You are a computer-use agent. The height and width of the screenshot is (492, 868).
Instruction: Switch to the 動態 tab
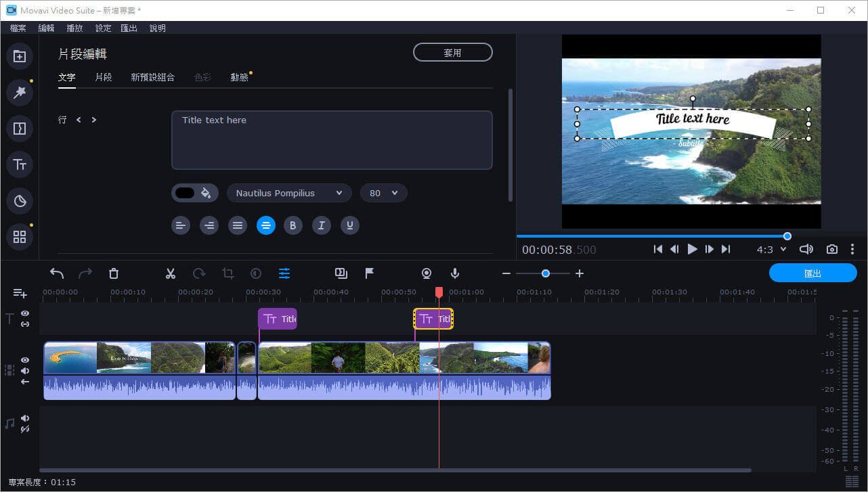pos(240,77)
